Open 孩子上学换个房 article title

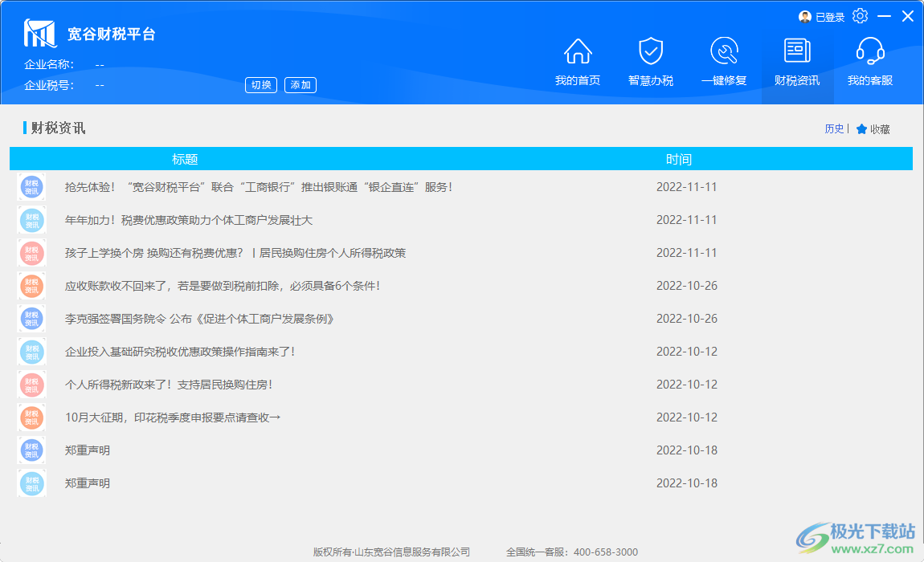coord(235,253)
